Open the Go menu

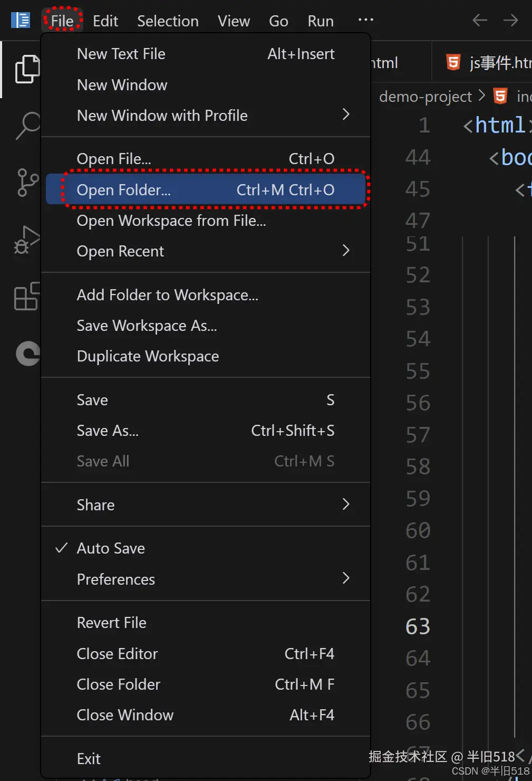278,21
